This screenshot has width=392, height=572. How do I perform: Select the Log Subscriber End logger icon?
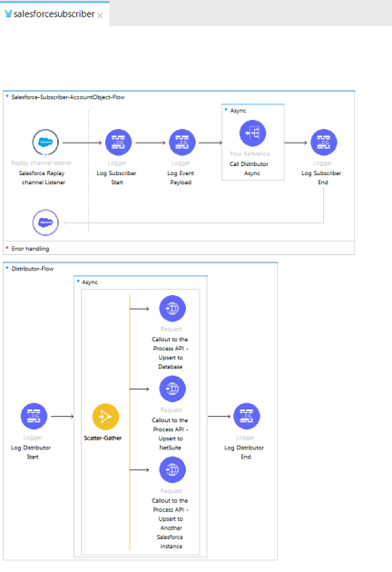click(323, 143)
